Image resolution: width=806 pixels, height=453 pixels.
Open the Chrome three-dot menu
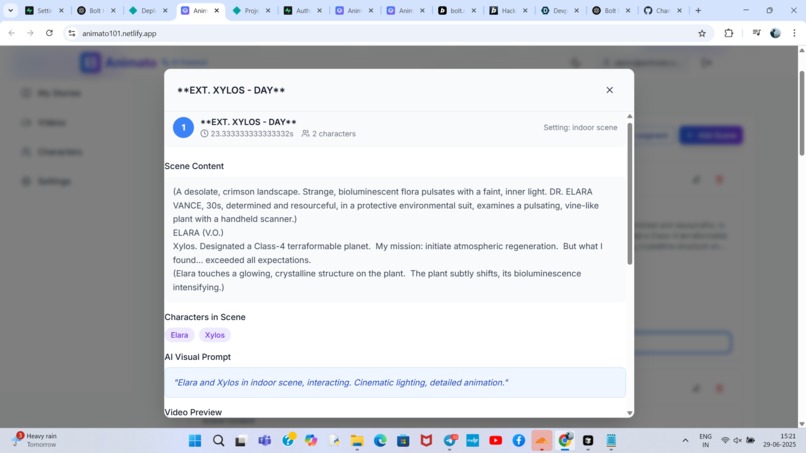(794, 33)
